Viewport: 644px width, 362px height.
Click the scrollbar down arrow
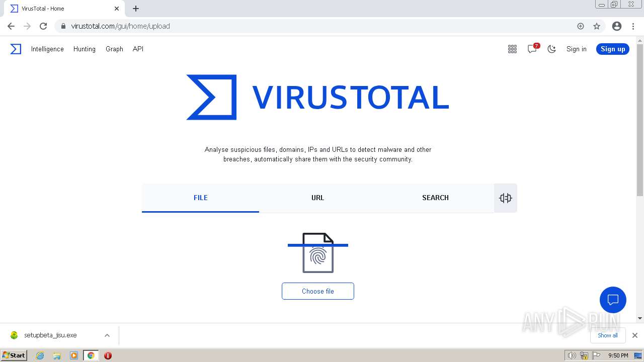640,318
